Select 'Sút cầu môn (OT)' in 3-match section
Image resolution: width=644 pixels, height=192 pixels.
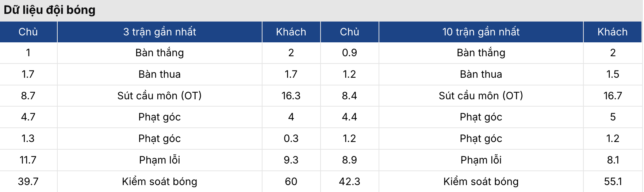160,96
